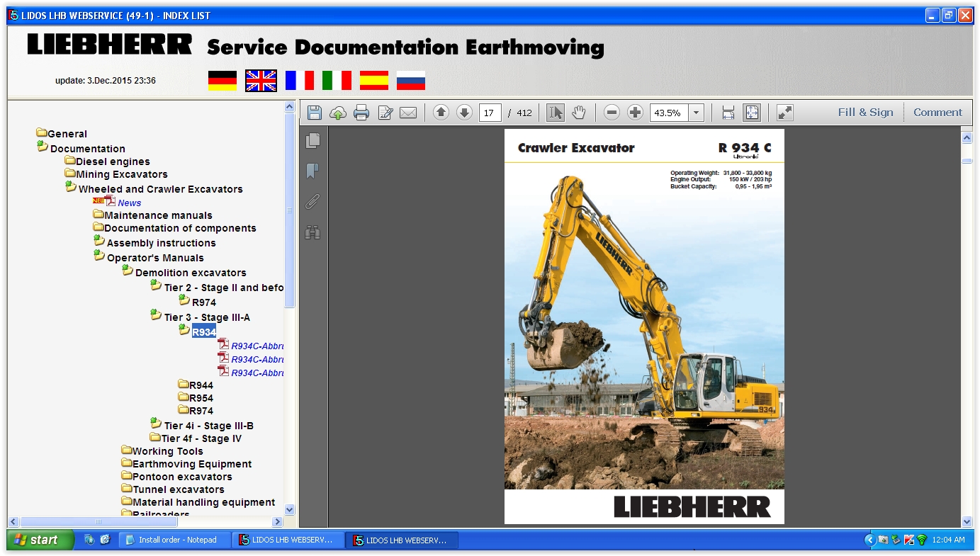The image size is (980, 556).
Task: Click the fit full page icon
Action: click(752, 113)
